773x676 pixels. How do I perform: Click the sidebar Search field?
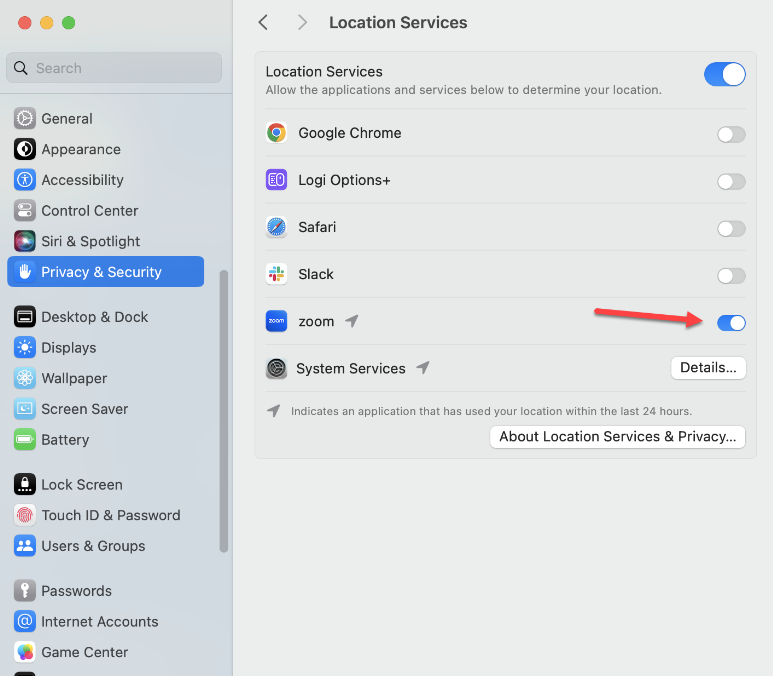[114, 68]
